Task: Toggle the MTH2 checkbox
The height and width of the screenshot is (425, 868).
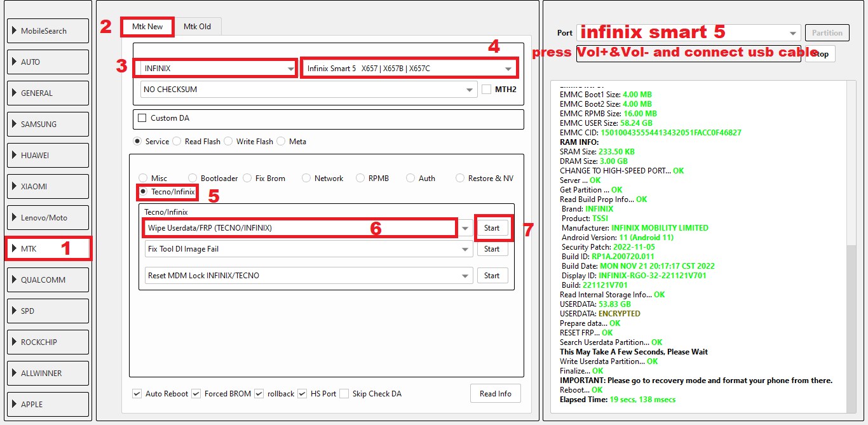Action: [x=486, y=90]
